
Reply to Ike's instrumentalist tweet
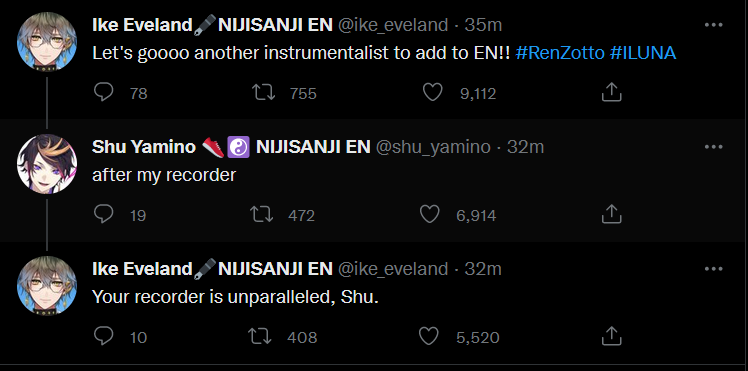coord(103,93)
